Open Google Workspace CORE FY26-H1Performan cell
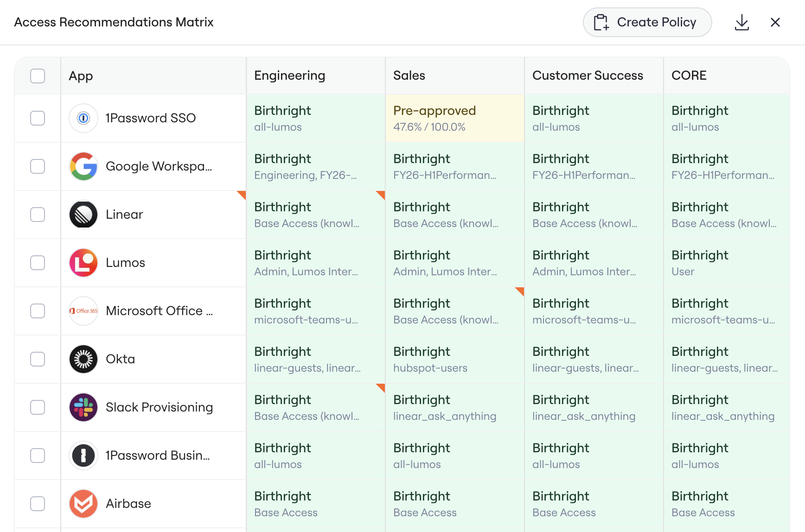805x532 pixels. click(x=727, y=166)
